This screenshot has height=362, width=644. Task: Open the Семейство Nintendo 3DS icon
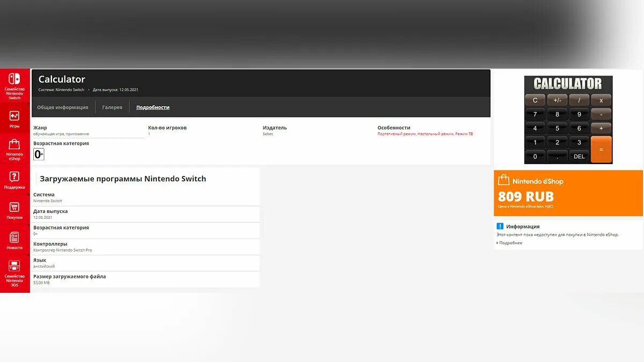coord(14,265)
